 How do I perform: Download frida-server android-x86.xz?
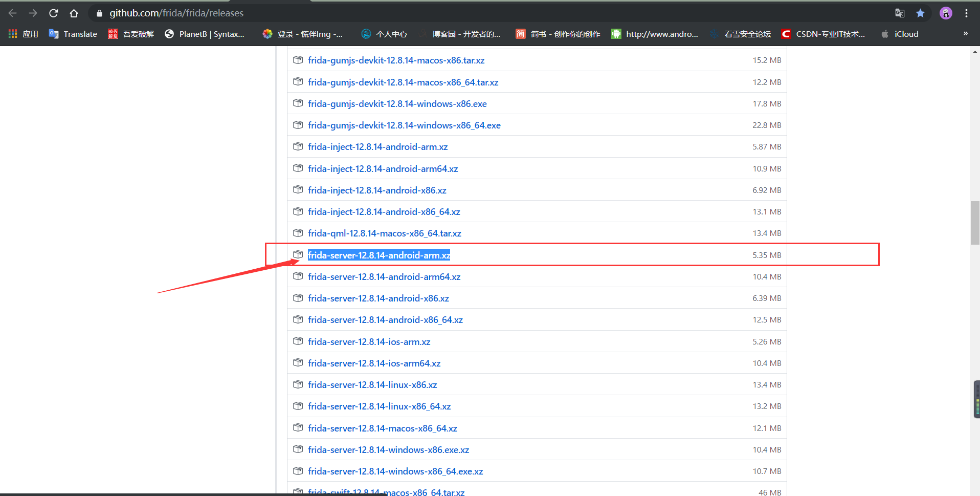tap(378, 298)
